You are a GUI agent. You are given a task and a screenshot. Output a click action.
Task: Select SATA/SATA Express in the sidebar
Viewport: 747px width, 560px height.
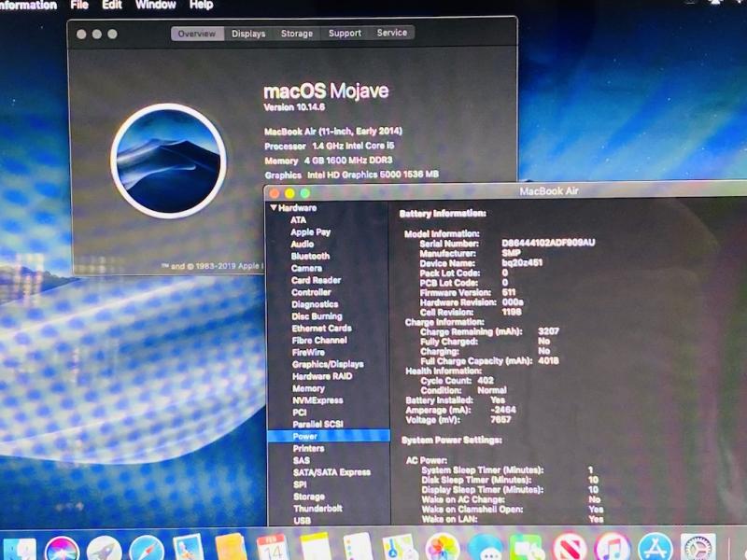point(331,472)
